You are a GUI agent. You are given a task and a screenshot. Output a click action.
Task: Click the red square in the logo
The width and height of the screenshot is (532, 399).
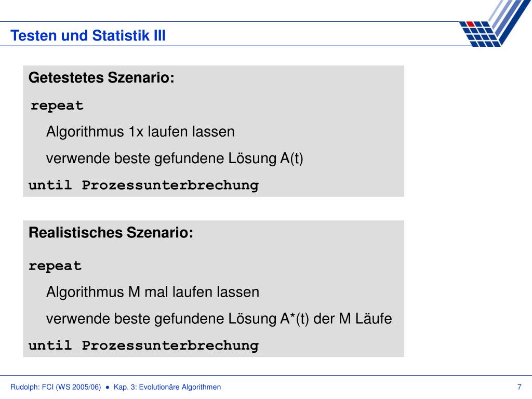click(471, 24)
